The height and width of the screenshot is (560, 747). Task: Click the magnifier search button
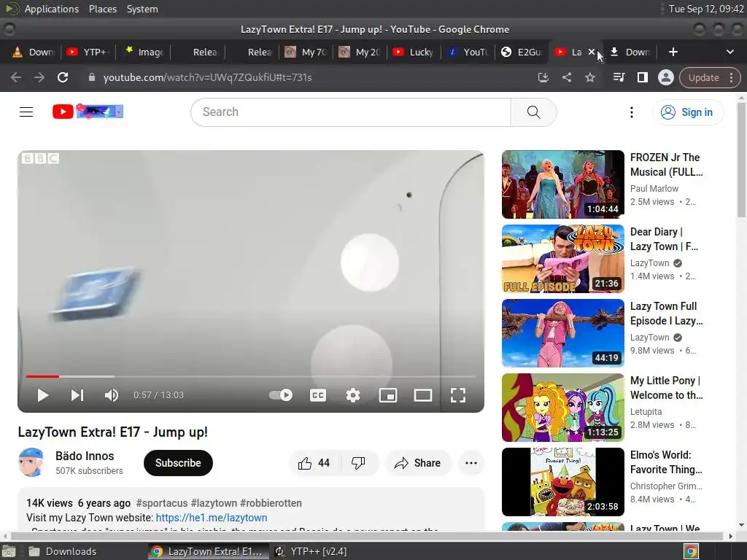533,112
